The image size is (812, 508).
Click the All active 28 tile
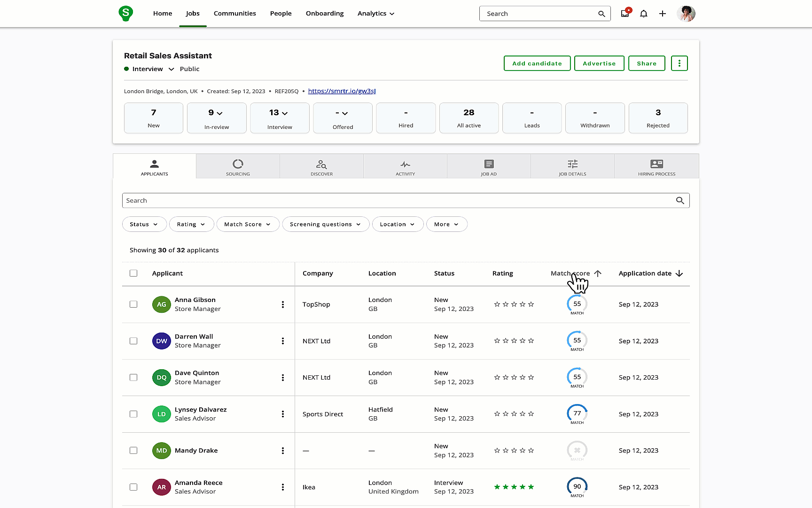[x=469, y=118]
